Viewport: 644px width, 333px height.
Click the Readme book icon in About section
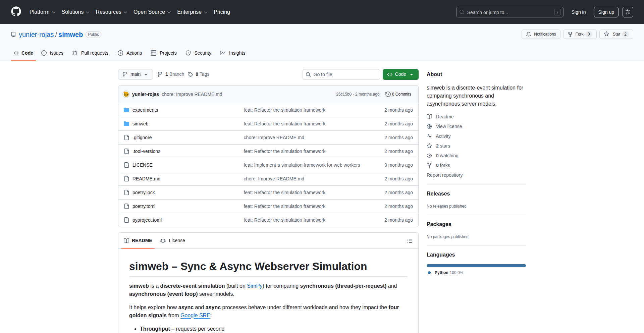(429, 116)
